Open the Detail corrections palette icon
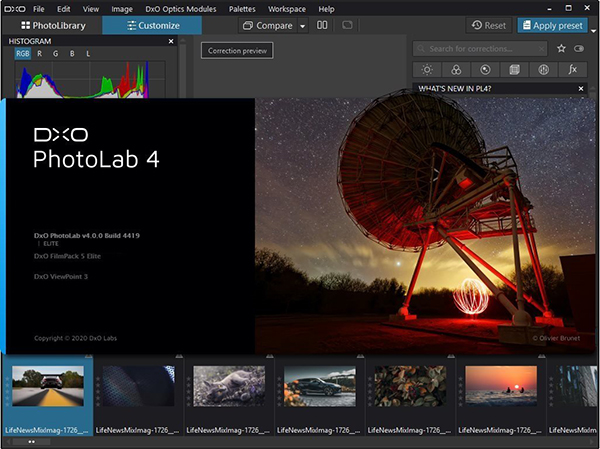The width and height of the screenshot is (600, 449). (485, 70)
